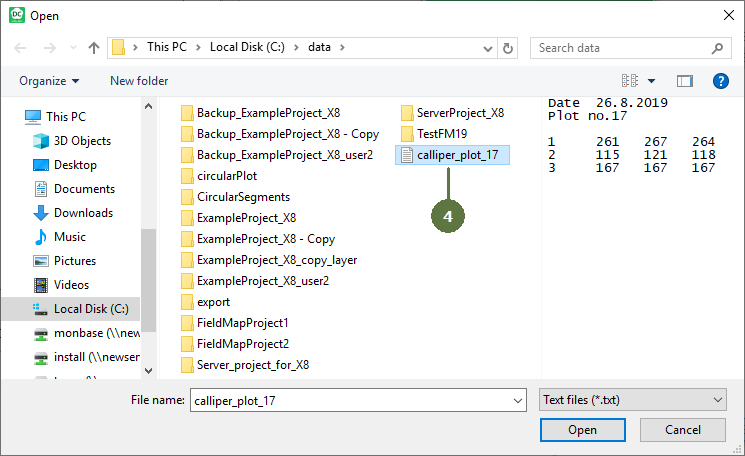Select export folder
The height and width of the screenshot is (456, 745).
[x=205, y=302]
